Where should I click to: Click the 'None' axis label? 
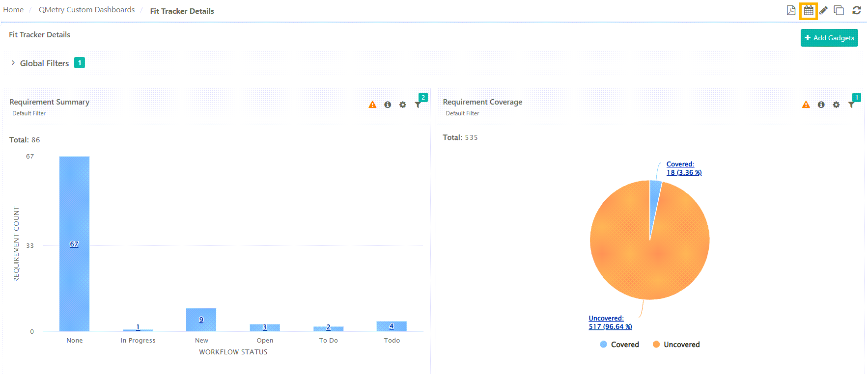pos(75,341)
